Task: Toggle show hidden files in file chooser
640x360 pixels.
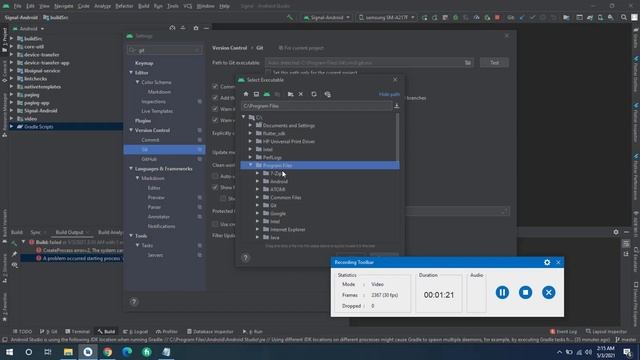Action: [x=327, y=94]
